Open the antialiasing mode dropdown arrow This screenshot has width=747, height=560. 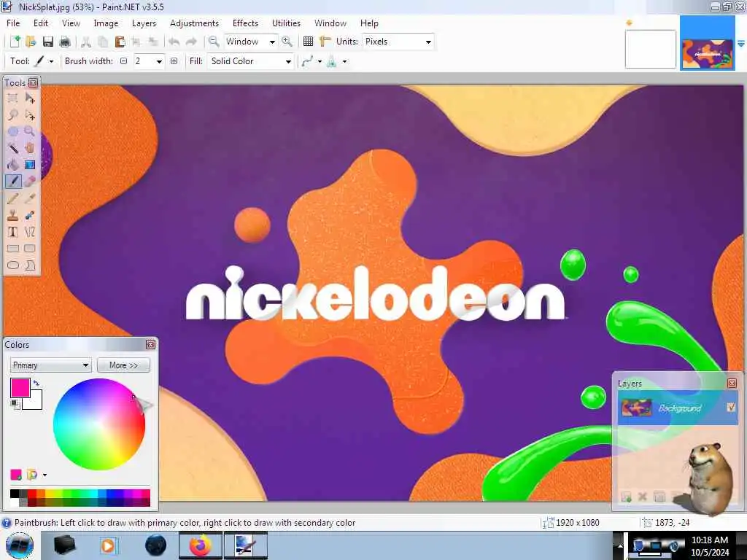pyautogui.click(x=320, y=61)
